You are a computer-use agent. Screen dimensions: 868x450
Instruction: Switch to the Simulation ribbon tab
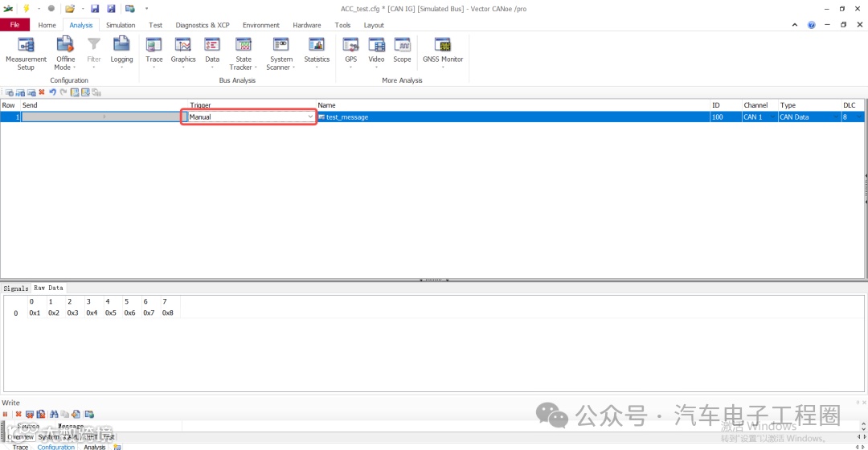[x=121, y=25]
